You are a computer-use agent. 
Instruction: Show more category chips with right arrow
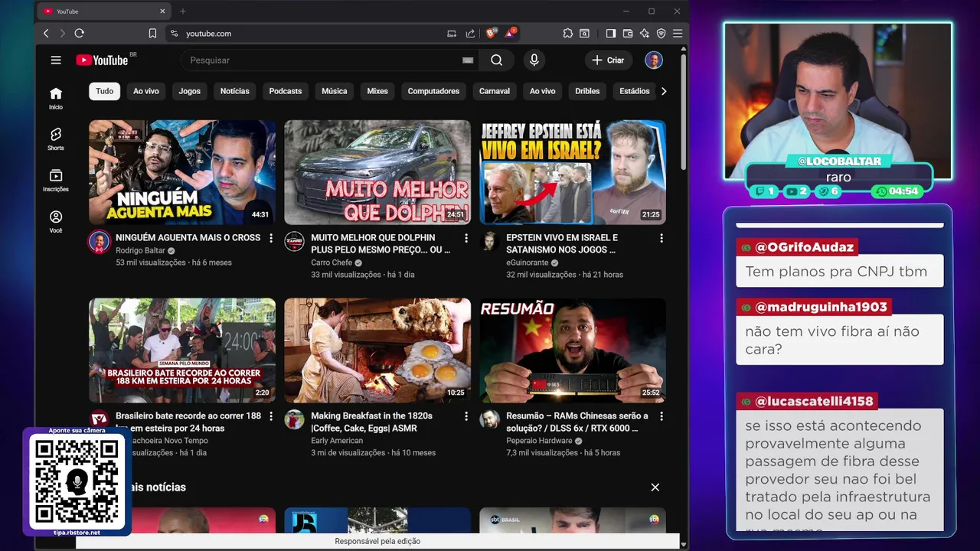pyautogui.click(x=664, y=91)
